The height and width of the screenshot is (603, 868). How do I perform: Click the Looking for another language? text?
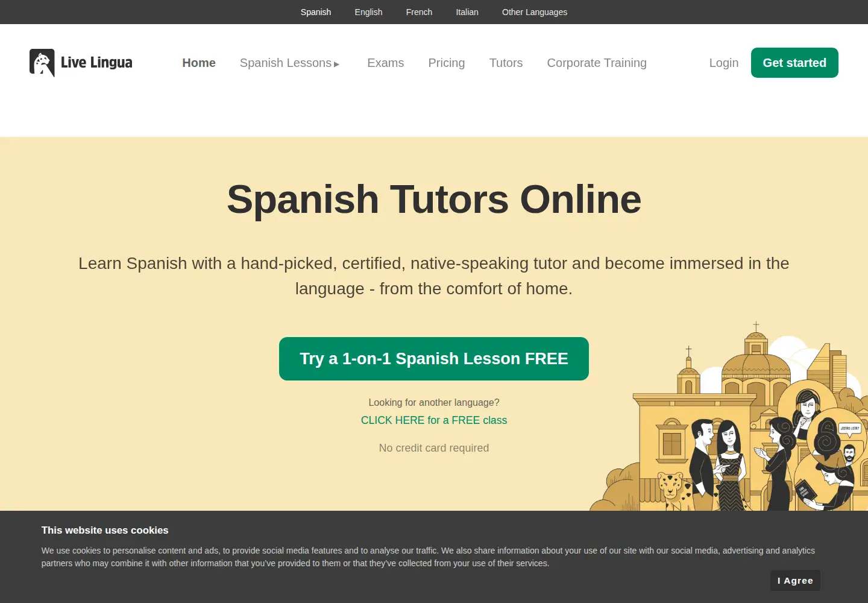coord(434,402)
